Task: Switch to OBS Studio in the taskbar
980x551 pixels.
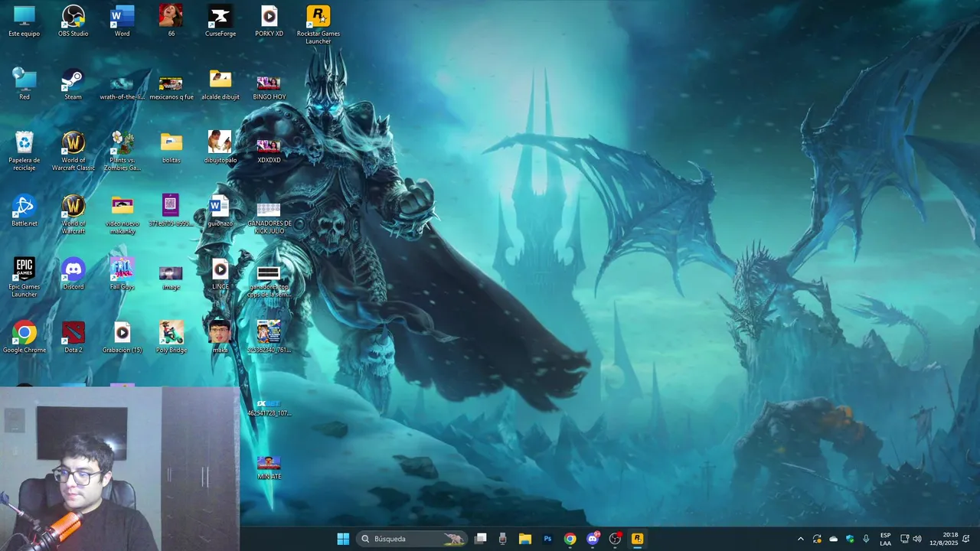Action: click(615, 539)
